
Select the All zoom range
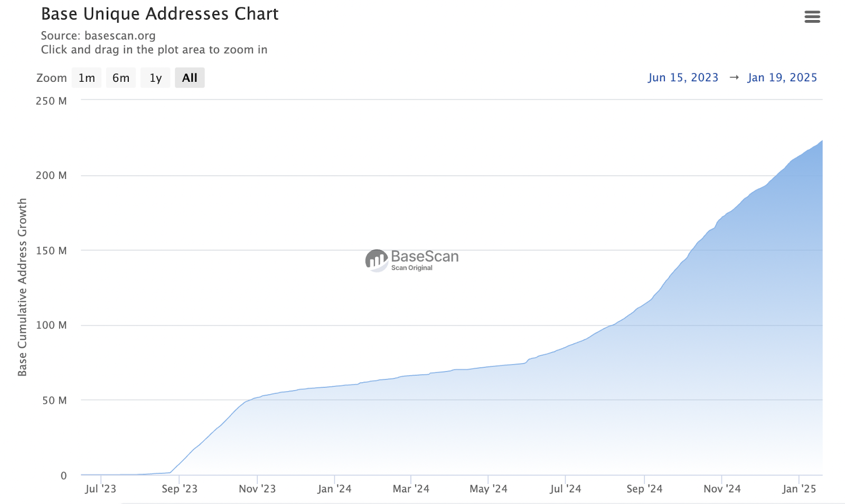point(190,78)
